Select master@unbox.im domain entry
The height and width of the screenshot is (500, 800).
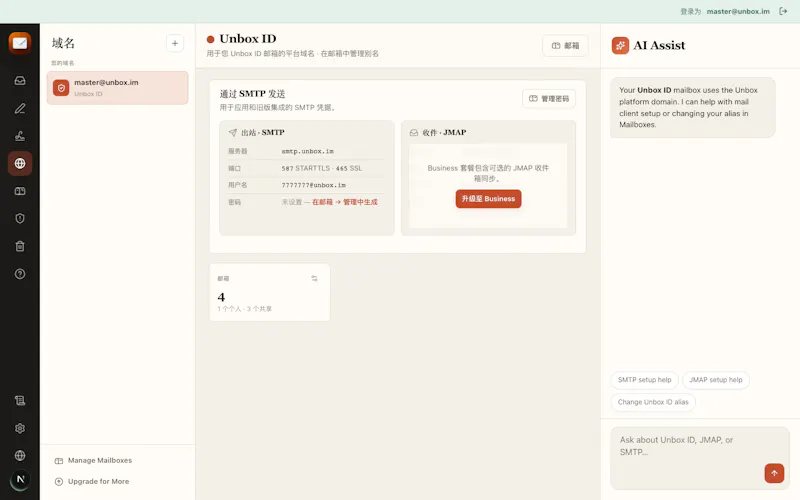coord(117,88)
